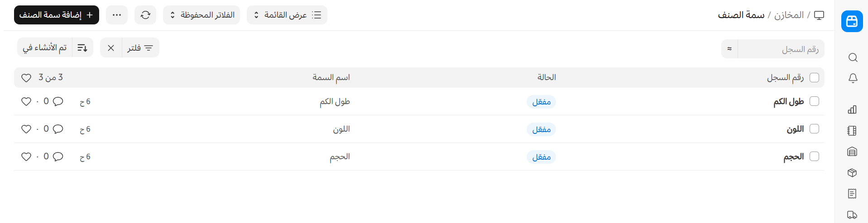Open notifications bell in sidebar
Viewport: 868px width, 223px height.
coord(853,78)
